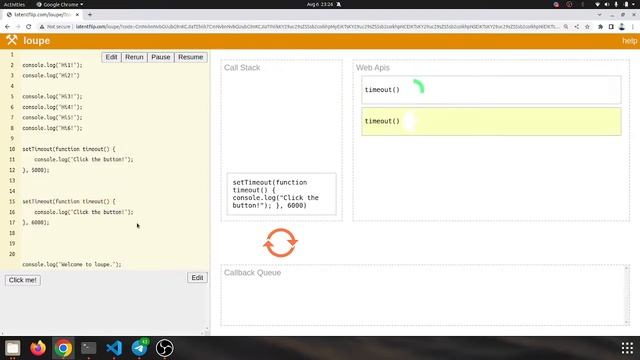Image resolution: width=640 pixels, height=360 pixels.
Task: Open the Chrome profile avatar
Action: 622,27
